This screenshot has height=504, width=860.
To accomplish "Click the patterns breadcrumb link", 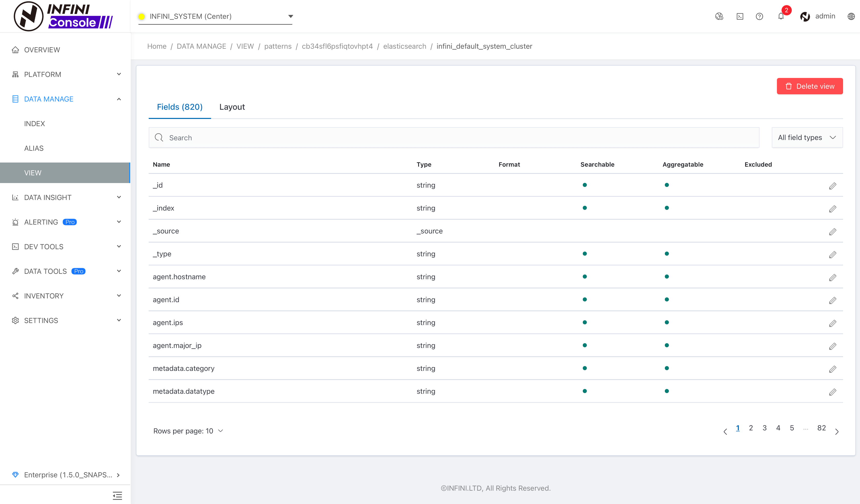I will [x=278, y=46].
